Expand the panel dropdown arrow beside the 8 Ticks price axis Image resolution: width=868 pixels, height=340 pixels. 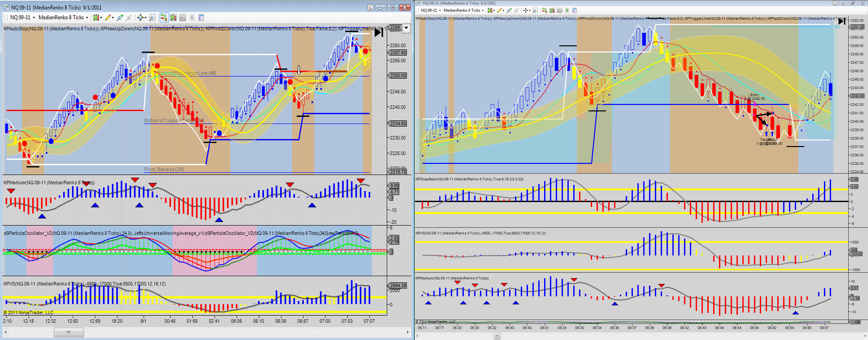point(407,28)
